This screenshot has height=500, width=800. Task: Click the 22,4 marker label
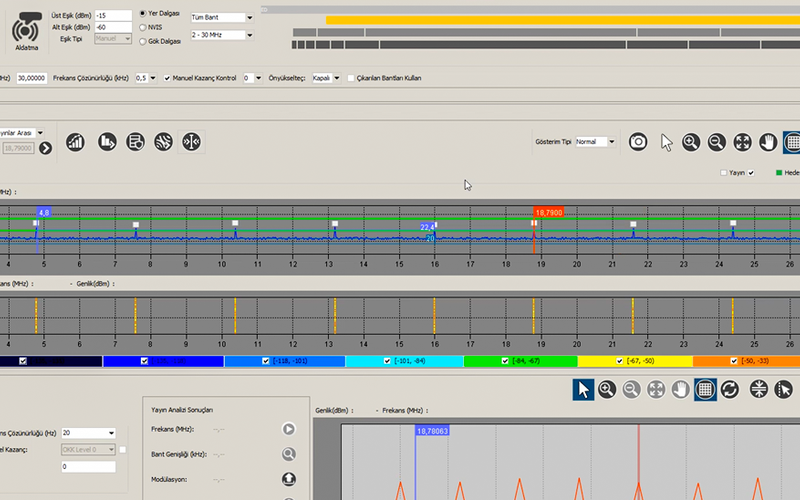click(x=427, y=227)
